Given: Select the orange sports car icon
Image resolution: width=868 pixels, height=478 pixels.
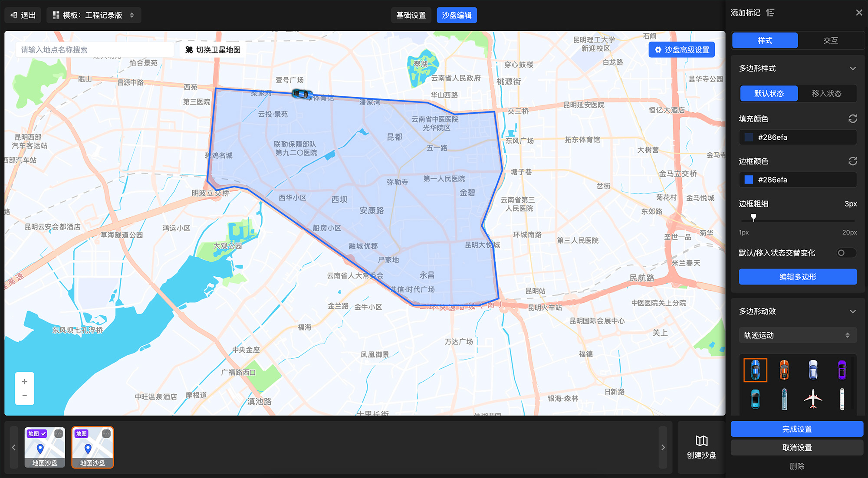Looking at the screenshot, I should point(784,370).
